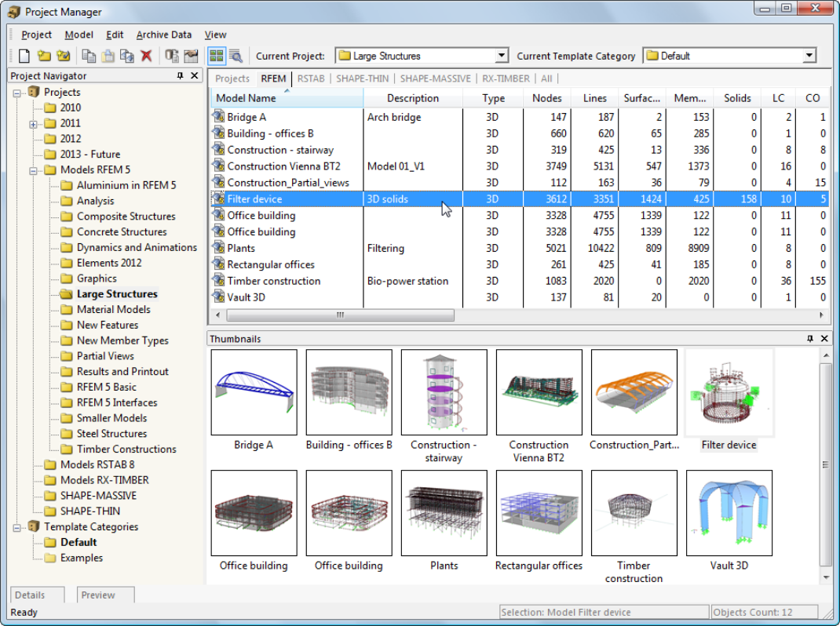Collapse the Models RFEM 5 node

point(33,171)
